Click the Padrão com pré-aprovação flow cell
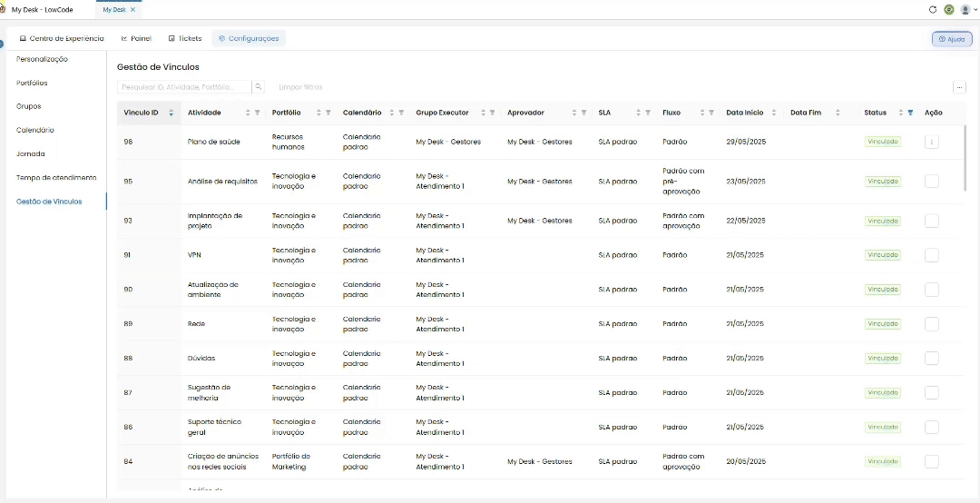Screen dimensions: 980x503 pos(684,182)
